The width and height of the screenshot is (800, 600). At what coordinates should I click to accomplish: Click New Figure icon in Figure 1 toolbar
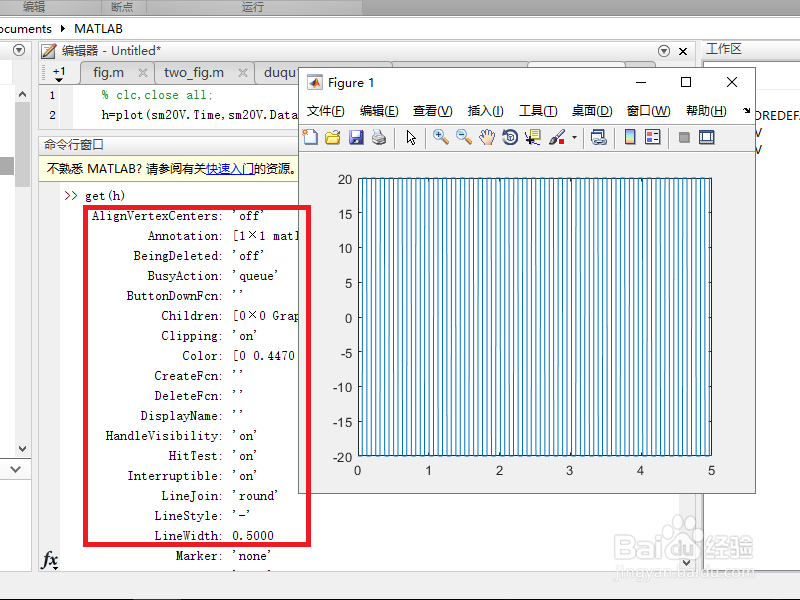coord(310,137)
